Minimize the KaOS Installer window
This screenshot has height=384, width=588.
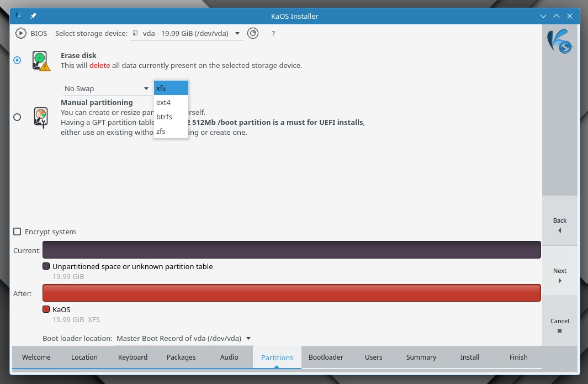[x=543, y=16]
